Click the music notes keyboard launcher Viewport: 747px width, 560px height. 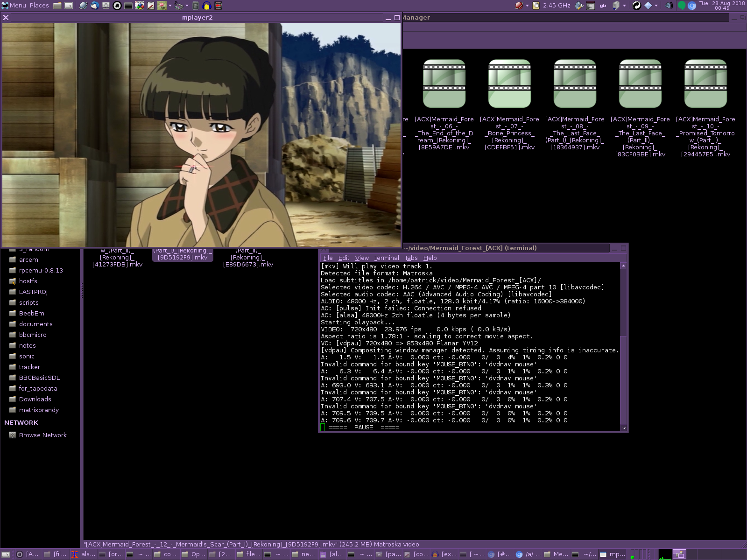(179, 6)
